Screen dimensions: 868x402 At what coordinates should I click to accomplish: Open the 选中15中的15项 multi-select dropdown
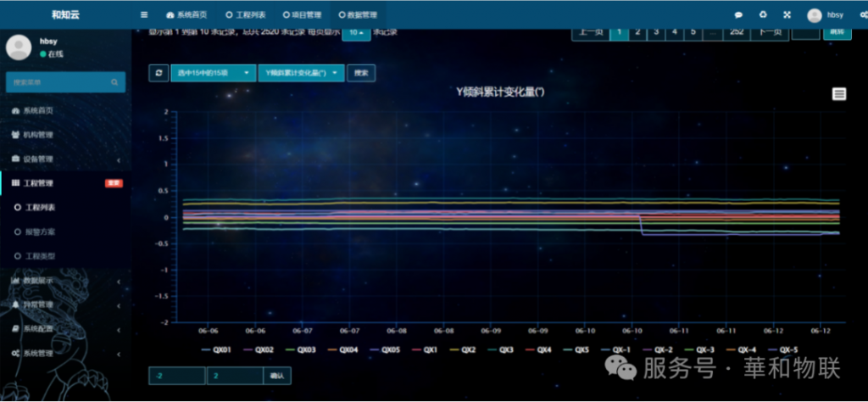[x=213, y=73]
